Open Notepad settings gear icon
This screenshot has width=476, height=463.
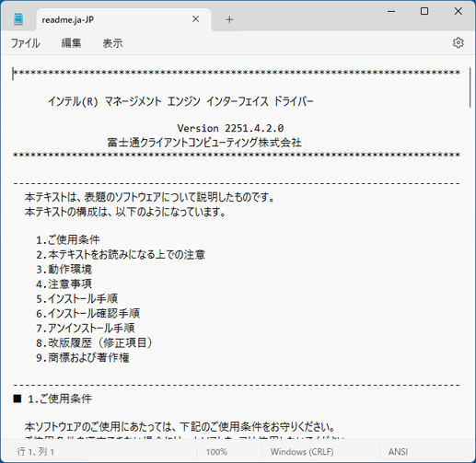point(459,42)
